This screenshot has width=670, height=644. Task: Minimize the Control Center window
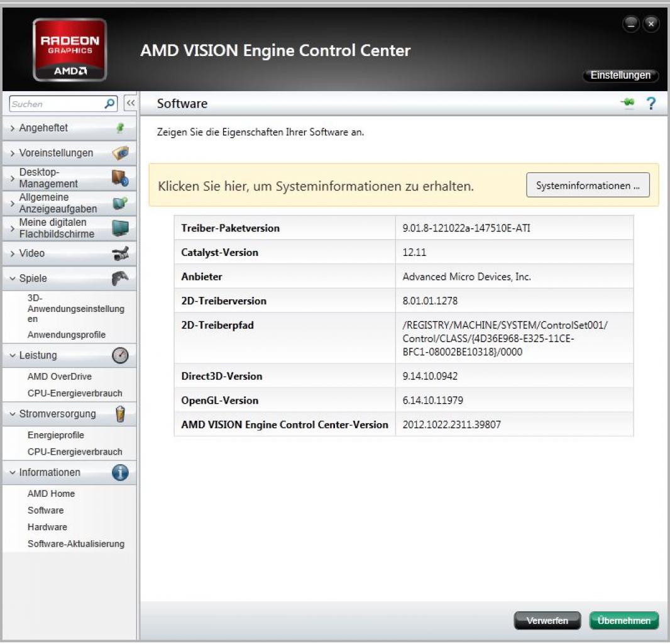coord(630,24)
